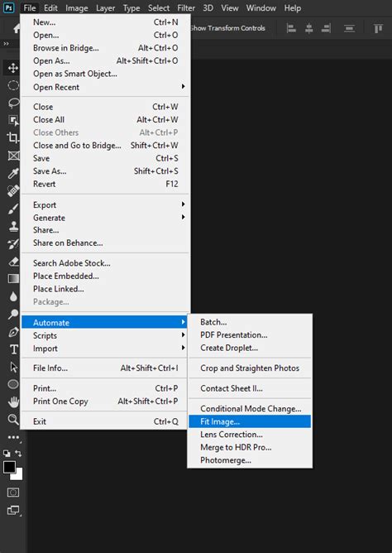Pick the foreground color swatch
The width and height of the screenshot is (392, 553).
pos(9,467)
